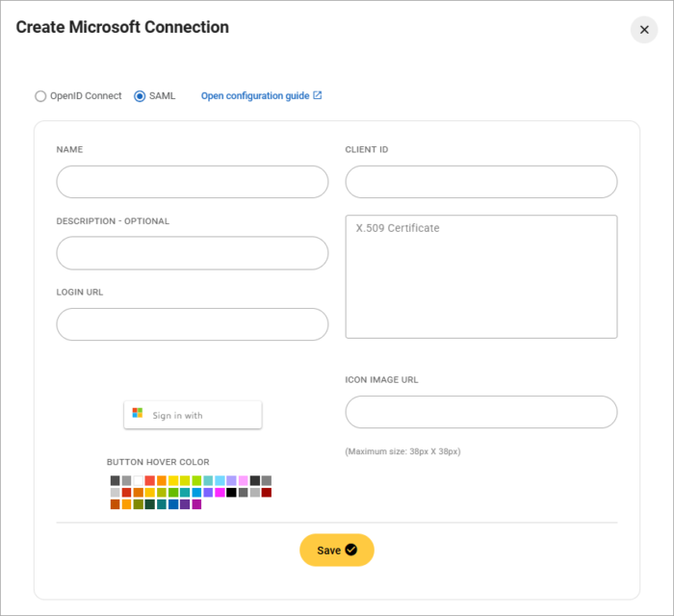Viewport: 674px width, 616px height.
Task: Focus the Client ID text field
Action: [x=481, y=182]
